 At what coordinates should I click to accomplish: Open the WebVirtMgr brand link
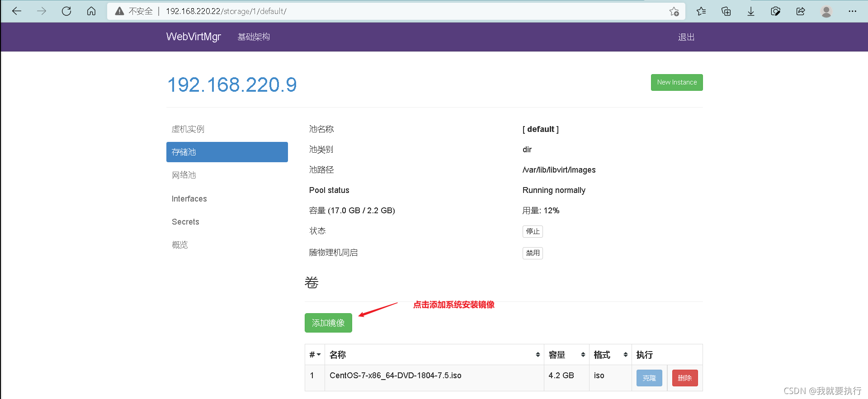click(193, 37)
